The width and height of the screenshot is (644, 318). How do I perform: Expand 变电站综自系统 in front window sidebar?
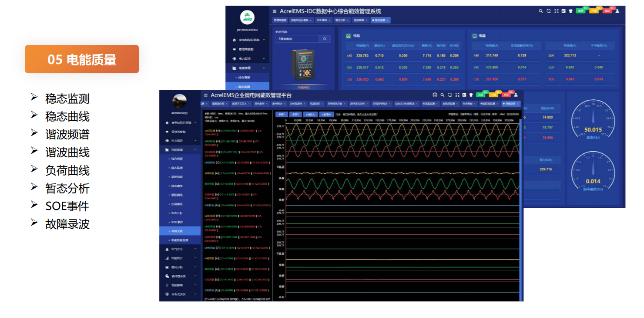pos(180,123)
